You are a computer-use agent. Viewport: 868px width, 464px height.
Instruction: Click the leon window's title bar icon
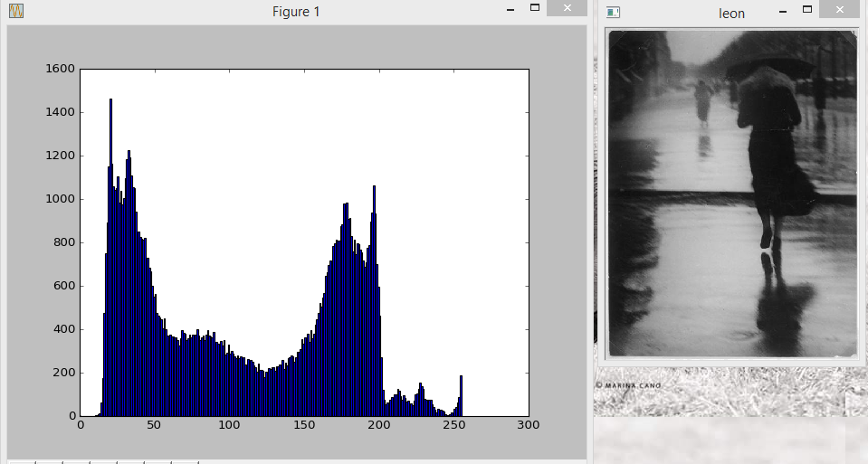tap(613, 12)
